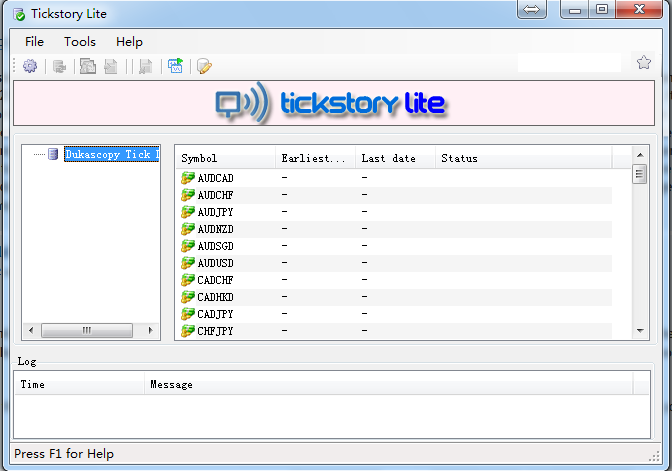Click the CADJPY symbol icon

188,314
